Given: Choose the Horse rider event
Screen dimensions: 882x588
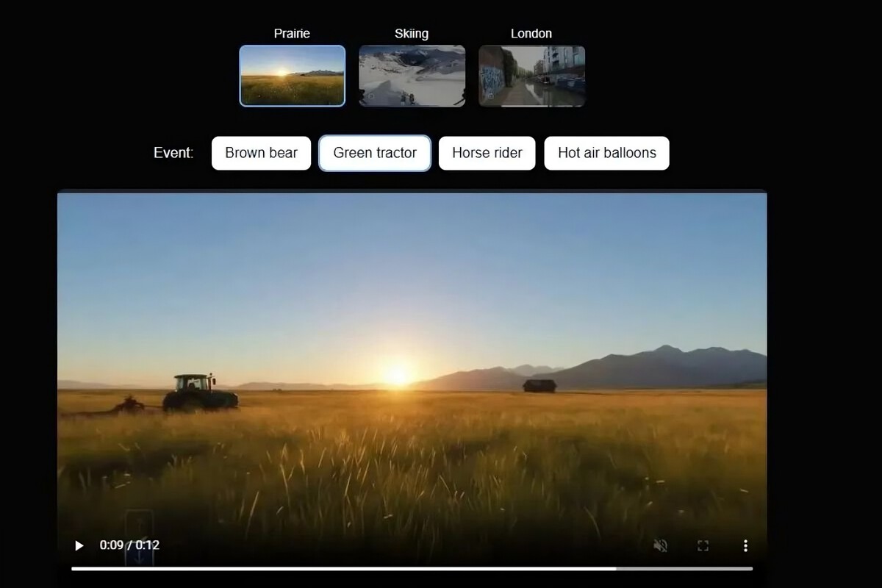Looking at the screenshot, I should [x=487, y=153].
